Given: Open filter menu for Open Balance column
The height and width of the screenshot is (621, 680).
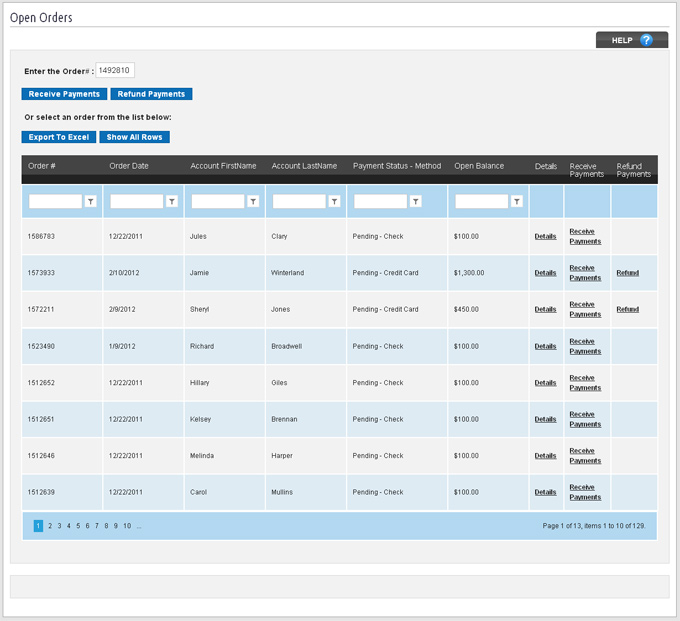Looking at the screenshot, I should pyautogui.click(x=517, y=201).
